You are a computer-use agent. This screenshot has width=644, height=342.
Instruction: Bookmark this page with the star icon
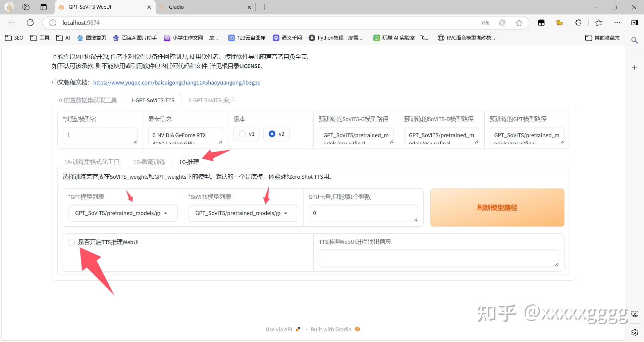click(519, 22)
